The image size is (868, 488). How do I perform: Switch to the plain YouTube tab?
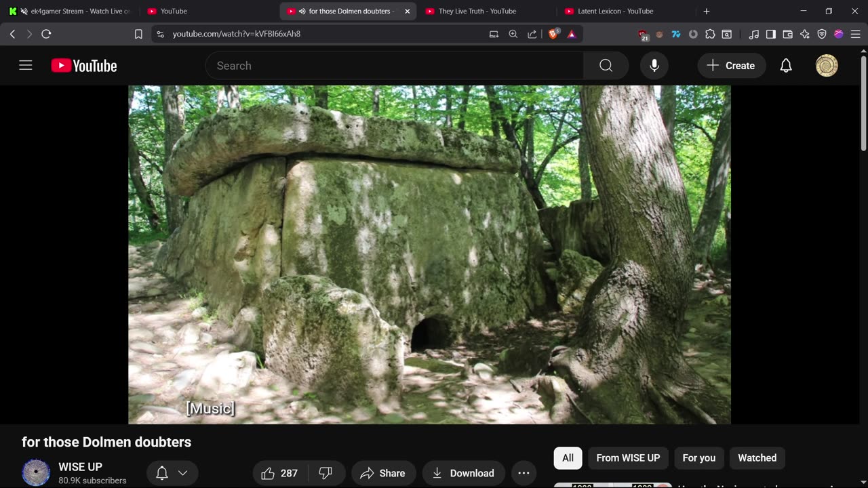tap(207, 12)
